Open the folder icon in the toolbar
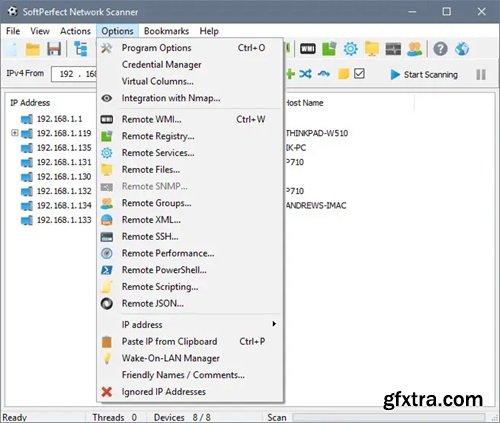Viewport: 500px width, 423px height. 33,49
